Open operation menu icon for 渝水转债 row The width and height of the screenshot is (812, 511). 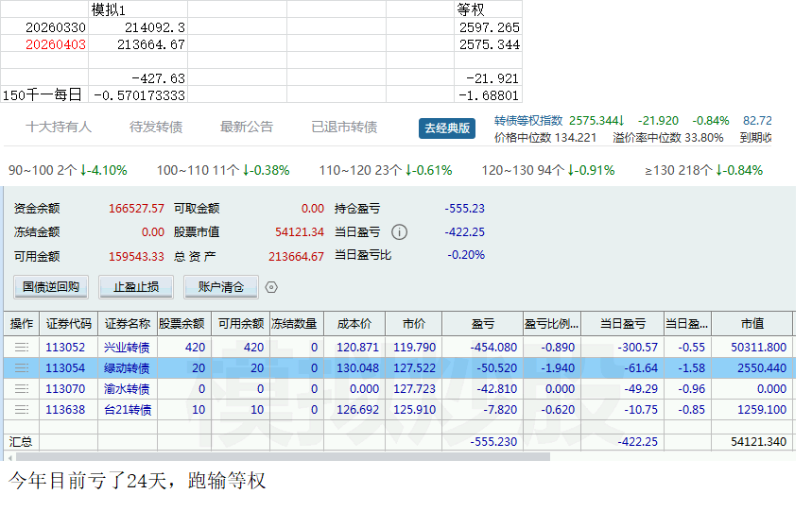pos(21,389)
